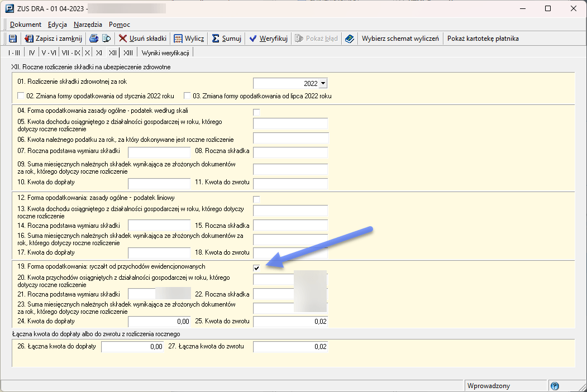Open the Dokument menu

coord(26,25)
